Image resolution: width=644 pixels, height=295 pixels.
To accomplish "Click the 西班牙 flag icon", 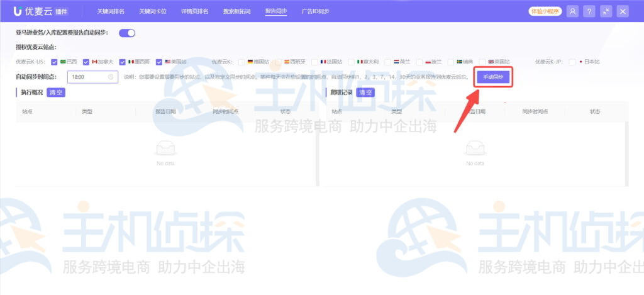I will [x=287, y=62].
